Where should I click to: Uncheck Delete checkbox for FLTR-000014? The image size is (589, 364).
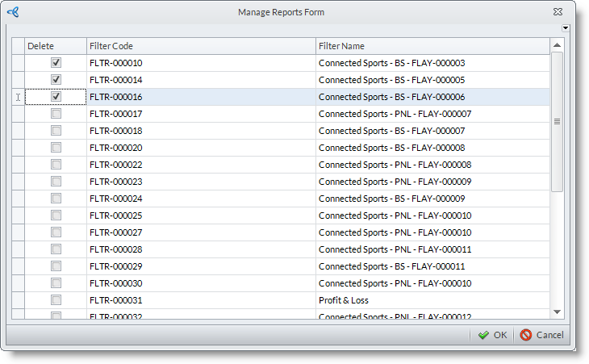click(x=56, y=80)
